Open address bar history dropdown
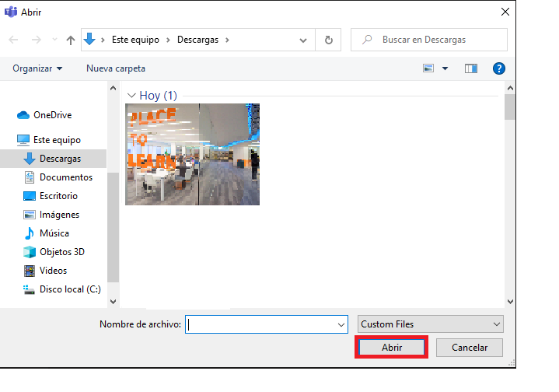 coord(307,40)
